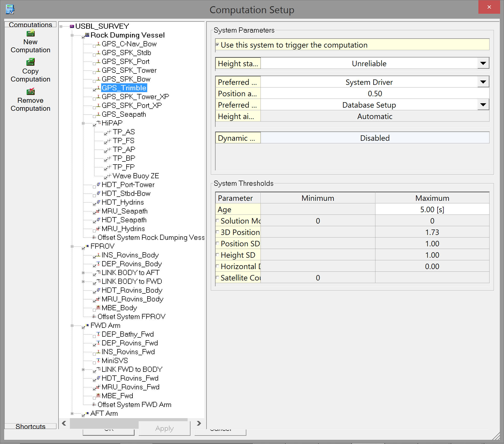The height and width of the screenshot is (444, 504).
Task: Click the MRU_Seapath motion sensor icon
Action: tap(98, 211)
